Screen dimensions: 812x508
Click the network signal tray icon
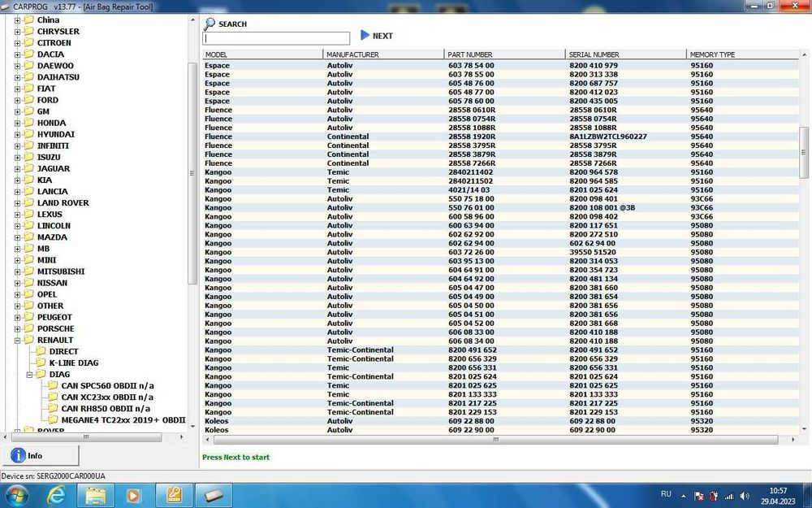coord(729,496)
